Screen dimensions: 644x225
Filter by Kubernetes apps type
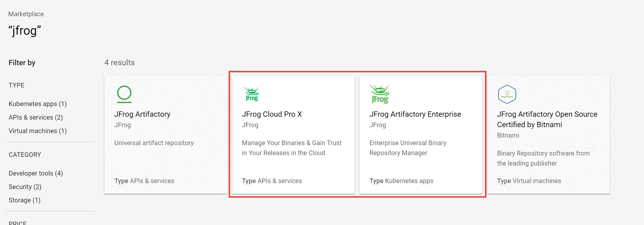pyautogui.click(x=37, y=104)
